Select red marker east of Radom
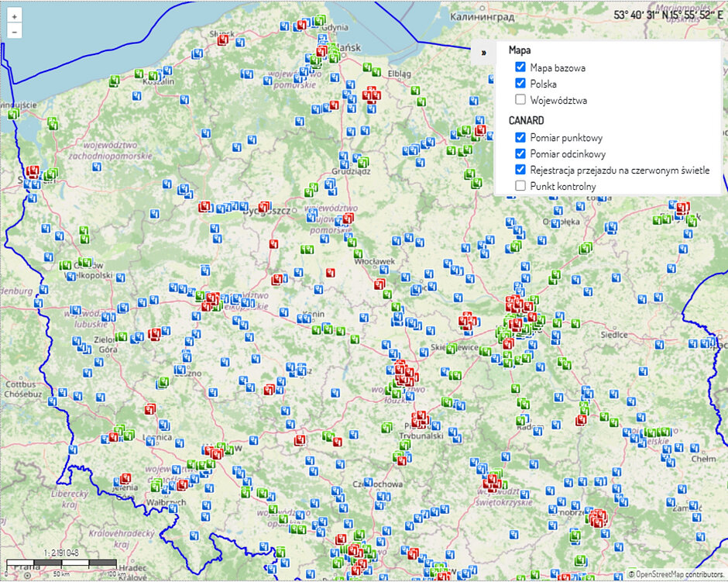 581,420
